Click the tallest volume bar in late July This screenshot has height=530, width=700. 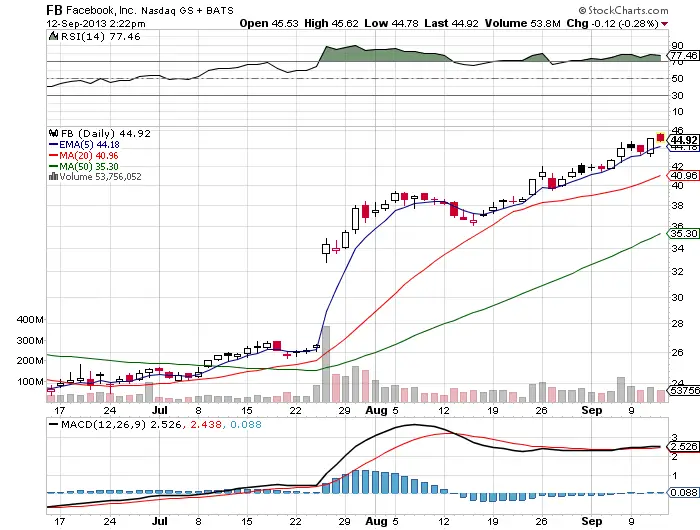326,364
